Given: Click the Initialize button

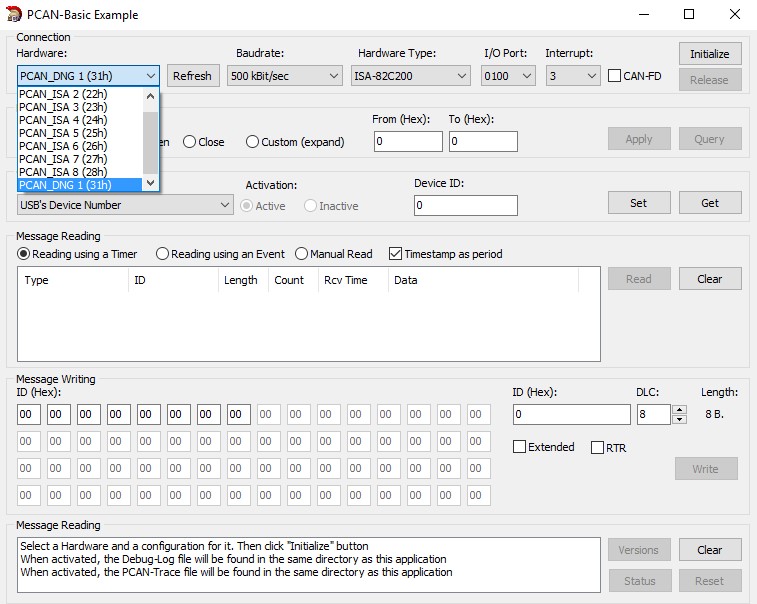Looking at the screenshot, I should pos(710,54).
